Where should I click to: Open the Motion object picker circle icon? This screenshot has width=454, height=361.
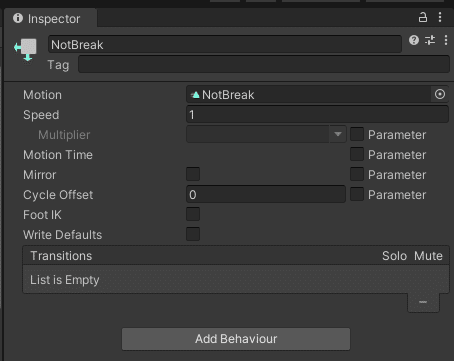tap(440, 94)
